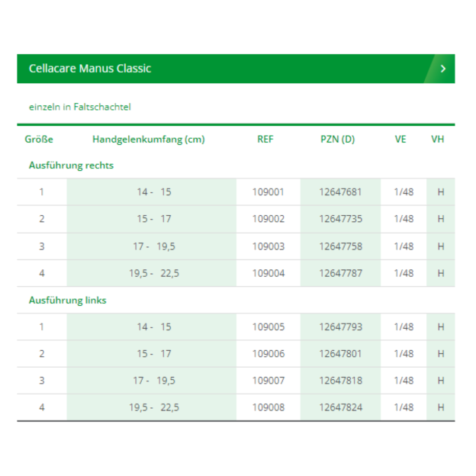Select REF number 109004
Screen dimensions: 476x476
tap(269, 273)
